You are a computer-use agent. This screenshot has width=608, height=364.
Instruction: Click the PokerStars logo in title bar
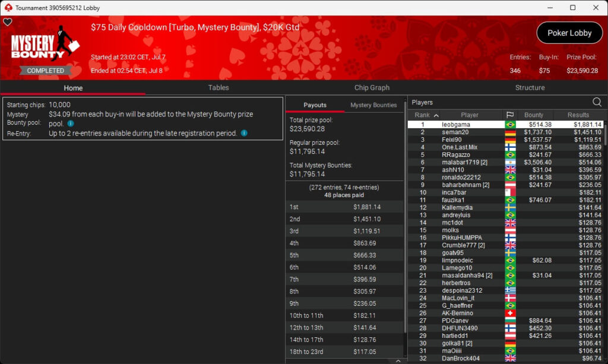pos(7,8)
